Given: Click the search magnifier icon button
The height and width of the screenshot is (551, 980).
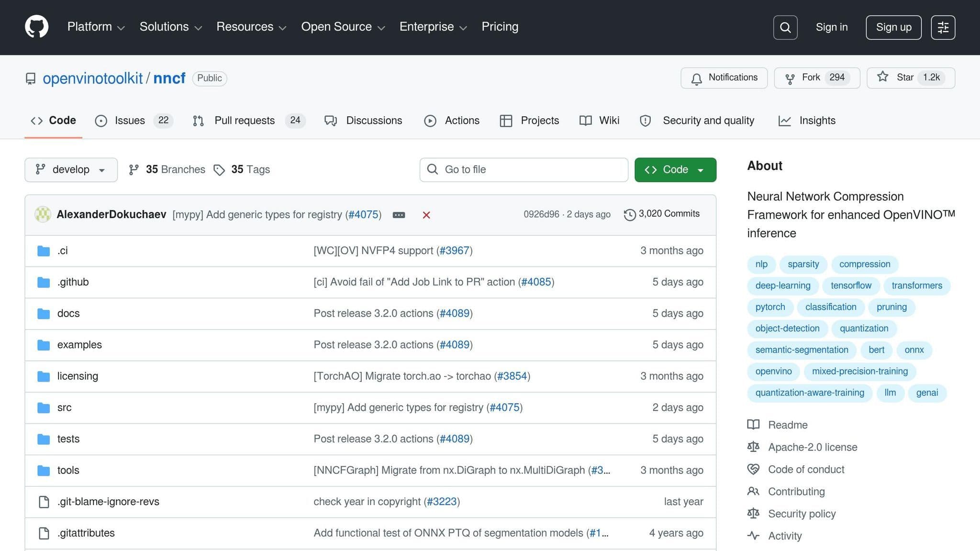Looking at the screenshot, I should click(785, 27).
